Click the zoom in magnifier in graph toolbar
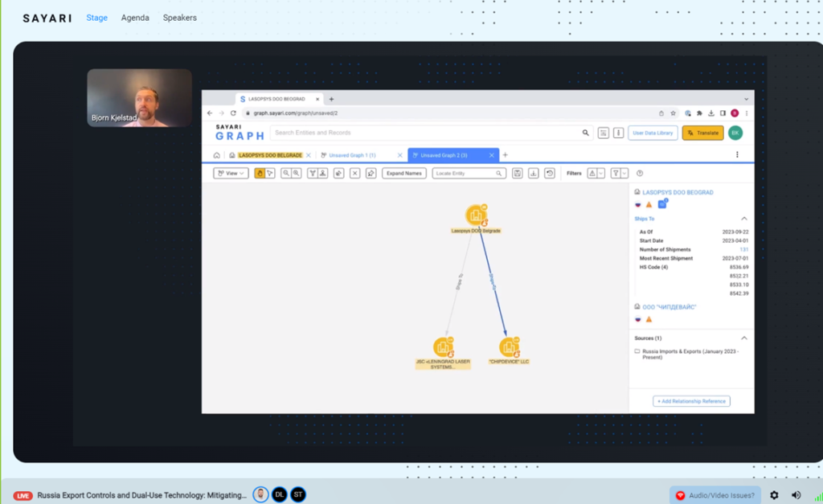The width and height of the screenshot is (823, 504). click(297, 174)
